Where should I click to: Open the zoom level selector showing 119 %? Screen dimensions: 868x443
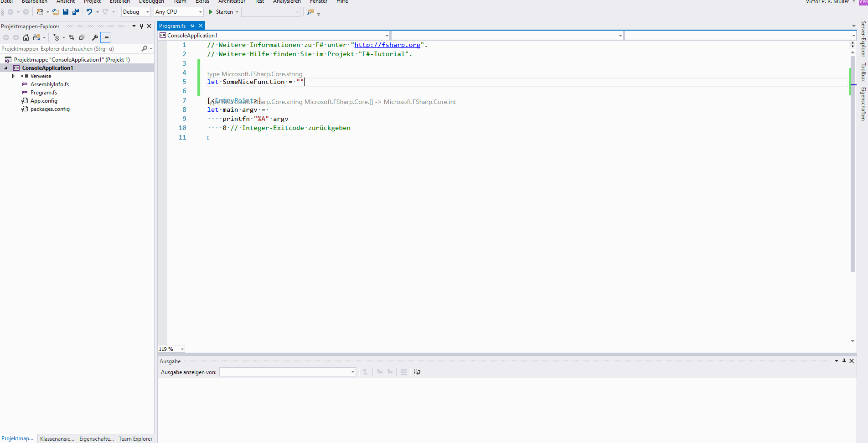coord(170,349)
